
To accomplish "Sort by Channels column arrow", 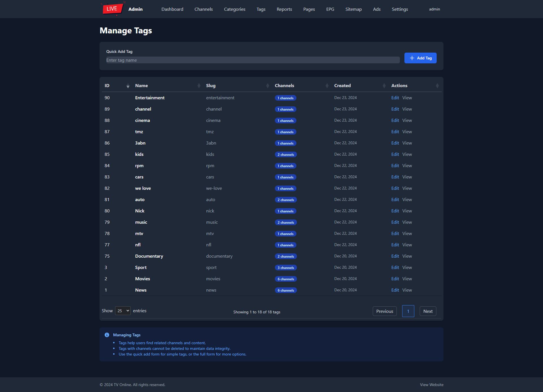I will [327, 86].
